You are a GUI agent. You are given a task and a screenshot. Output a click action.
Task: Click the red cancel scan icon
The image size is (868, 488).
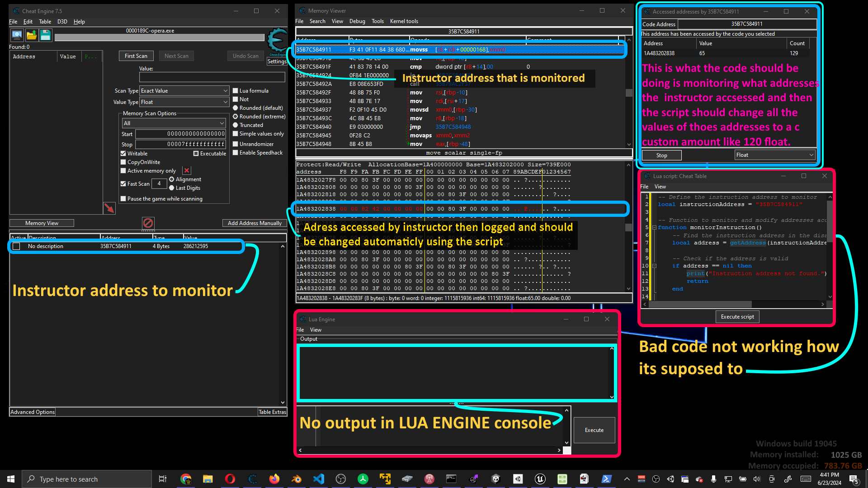(x=148, y=222)
